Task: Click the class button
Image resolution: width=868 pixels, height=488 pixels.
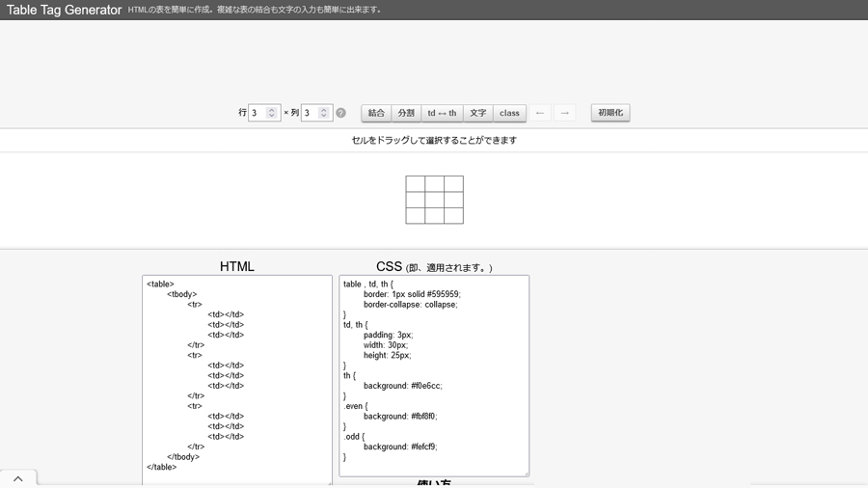Action: (x=509, y=113)
